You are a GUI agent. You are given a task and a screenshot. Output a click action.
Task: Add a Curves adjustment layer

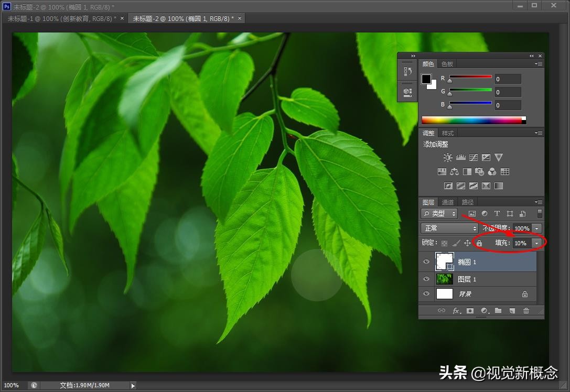pyautogui.click(x=474, y=157)
